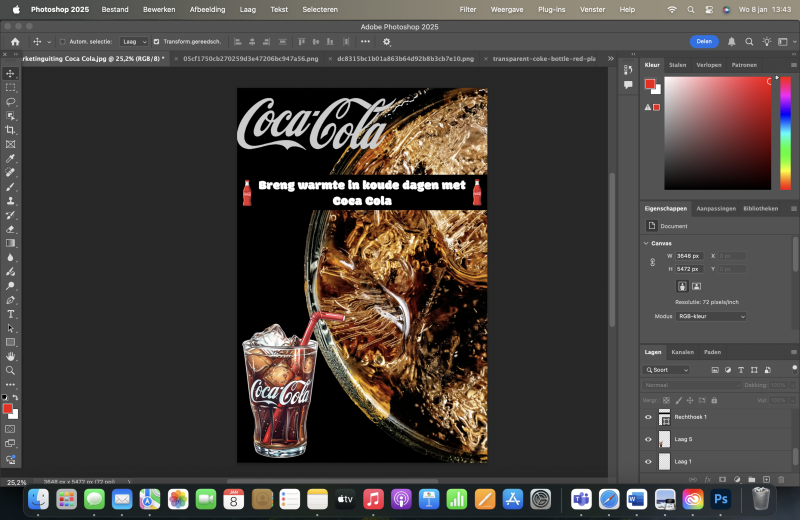Set canvas to landscape orientation
Screen dimensions: 800x520
click(x=696, y=286)
